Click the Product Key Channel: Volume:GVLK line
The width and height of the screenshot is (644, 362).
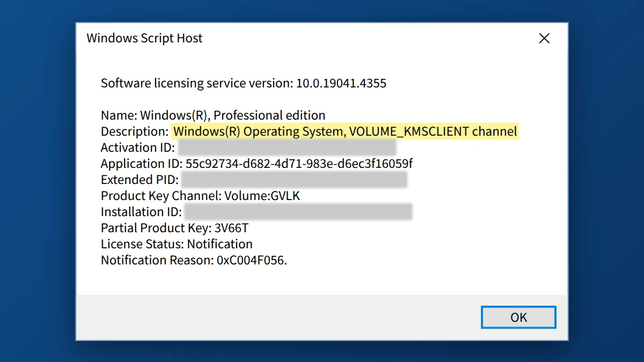201,196
